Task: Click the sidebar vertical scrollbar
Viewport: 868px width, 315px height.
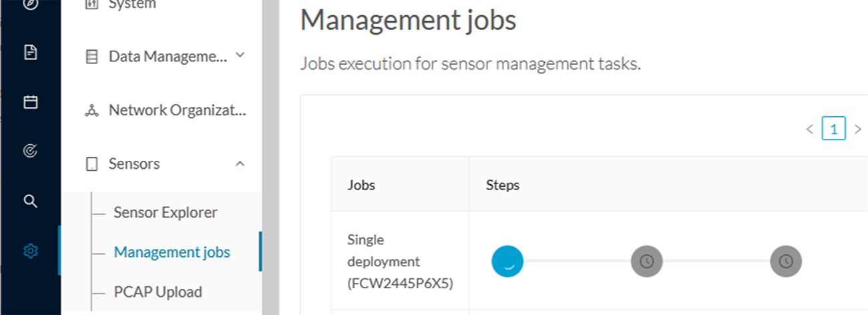Action: [270, 157]
